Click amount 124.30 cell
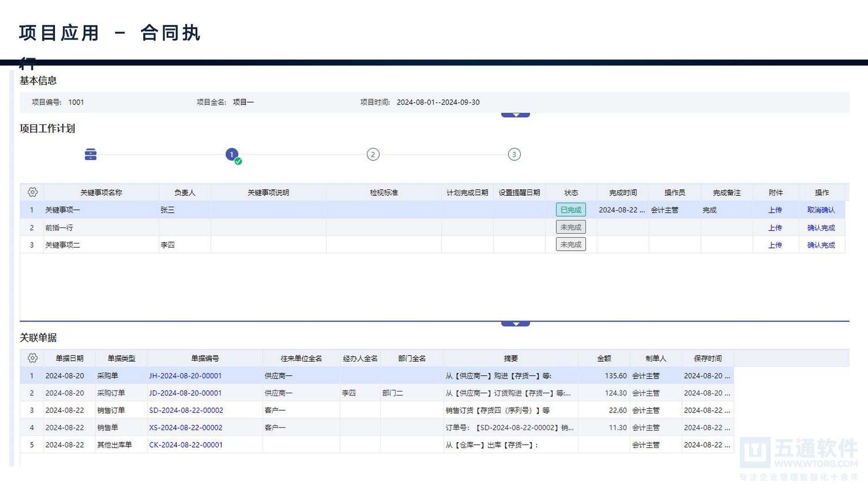Viewport: 868px width, 489px height. (x=604, y=393)
